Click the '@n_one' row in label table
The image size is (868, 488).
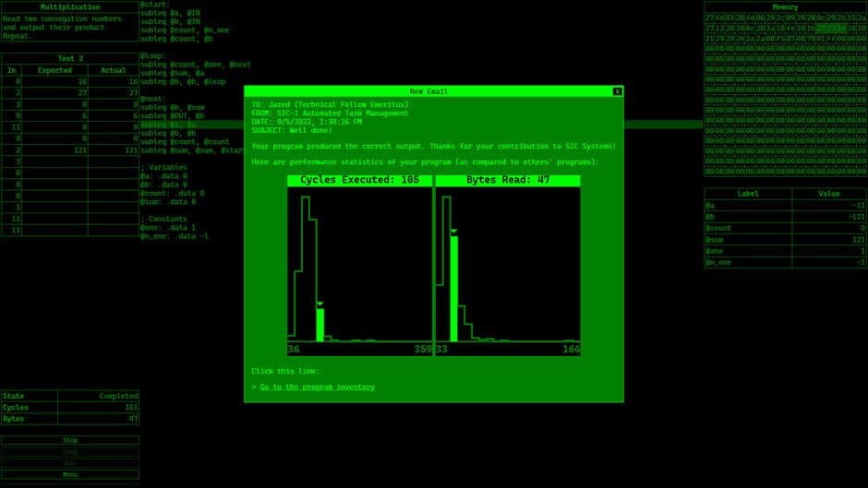pos(785,262)
